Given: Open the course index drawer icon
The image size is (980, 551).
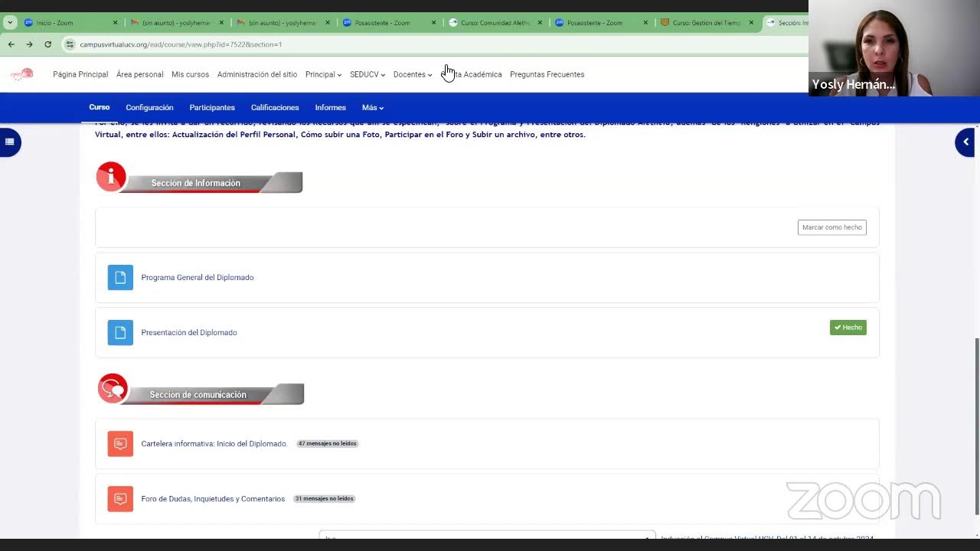Looking at the screenshot, I should (9, 142).
